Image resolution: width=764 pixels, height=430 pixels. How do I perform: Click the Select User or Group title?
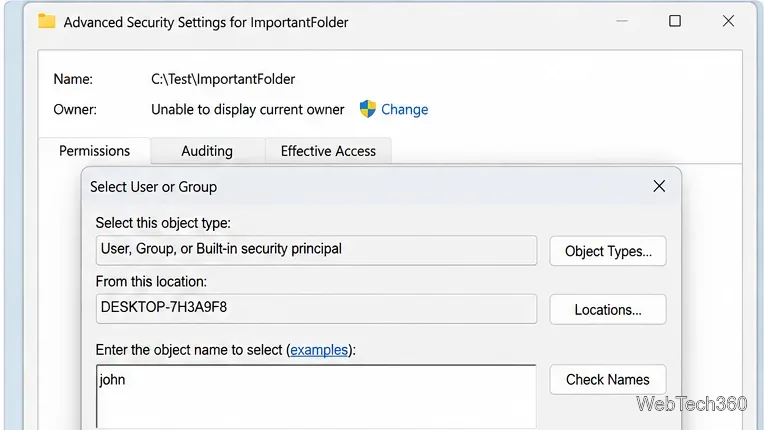(x=153, y=187)
